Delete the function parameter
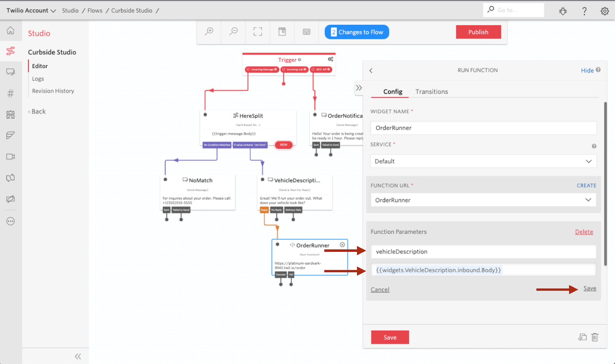The height and width of the screenshot is (364, 615). click(584, 232)
